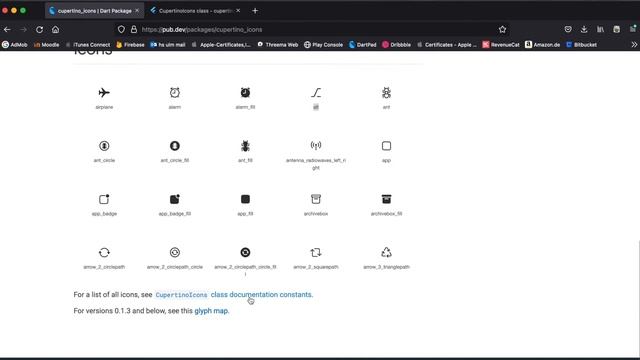The image size is (640, 360).
Task: Select the ant_fill icon
Action: 245,146
